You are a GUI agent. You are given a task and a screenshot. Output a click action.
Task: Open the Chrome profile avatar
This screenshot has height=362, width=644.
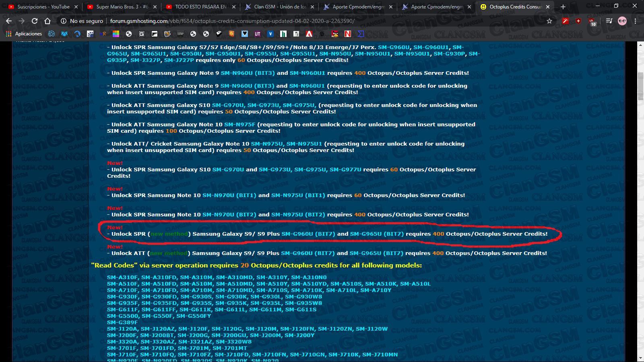click(622, 21)
